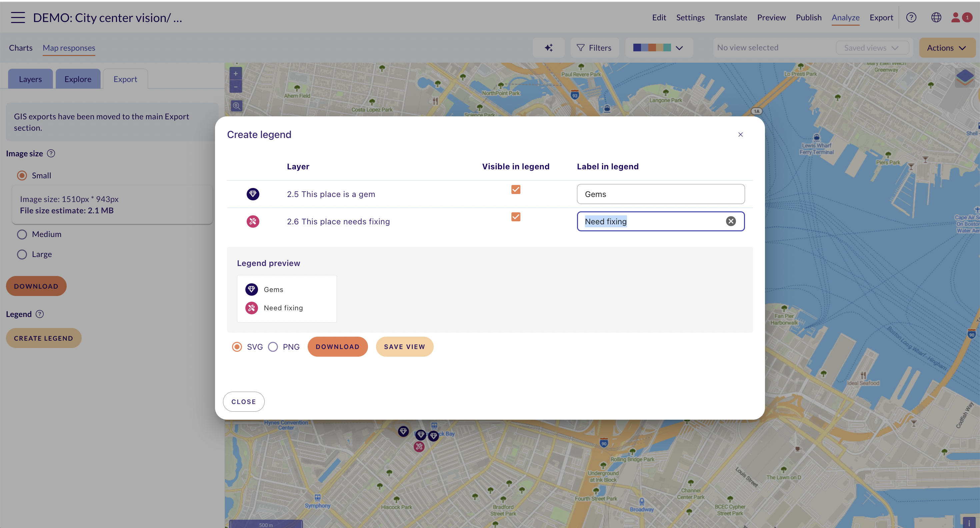Image resolution: width=980 pixels, height=528 pixels.
Task: Zoom in on the map
Action: click(236, 74)
